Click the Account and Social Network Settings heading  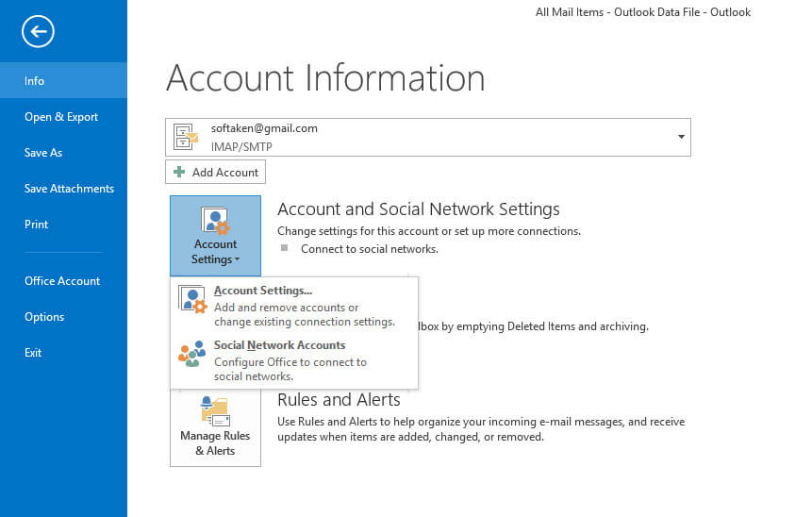coord(419,208)
